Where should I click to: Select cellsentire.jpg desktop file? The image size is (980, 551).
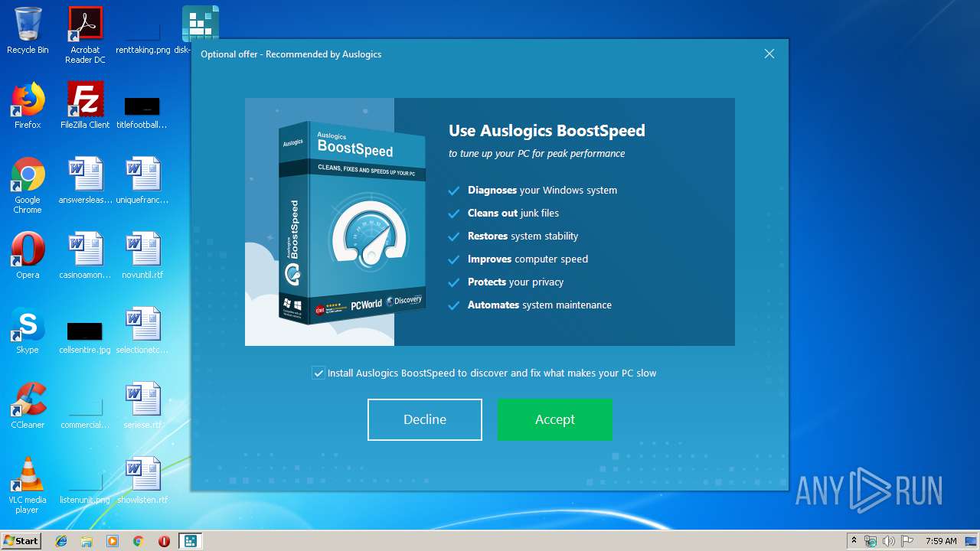(85, 337)
